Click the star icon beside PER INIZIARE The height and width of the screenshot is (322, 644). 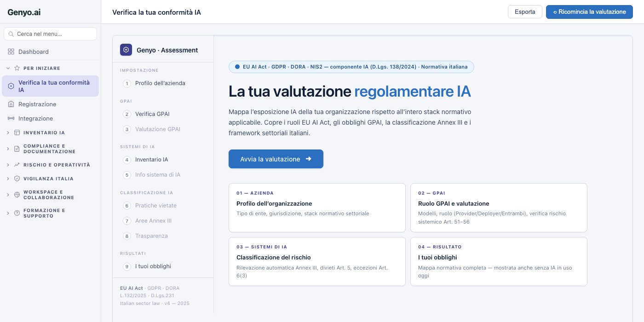17,68
